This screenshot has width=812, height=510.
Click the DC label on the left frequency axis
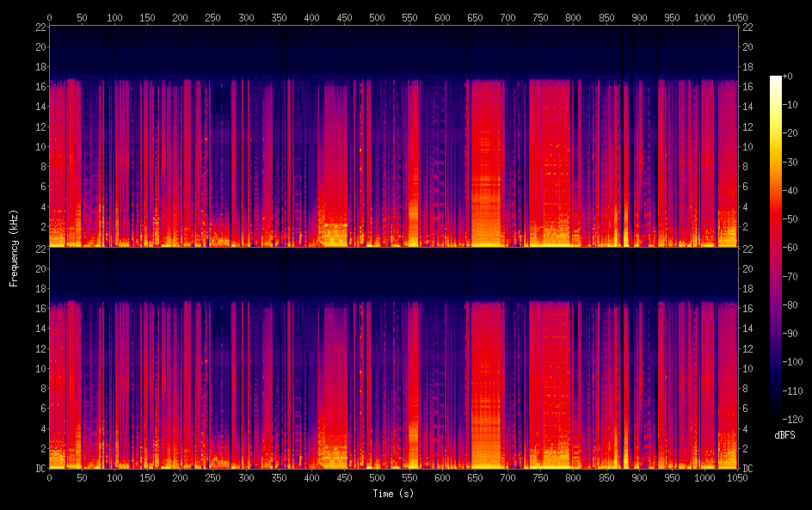coord(38,469)
